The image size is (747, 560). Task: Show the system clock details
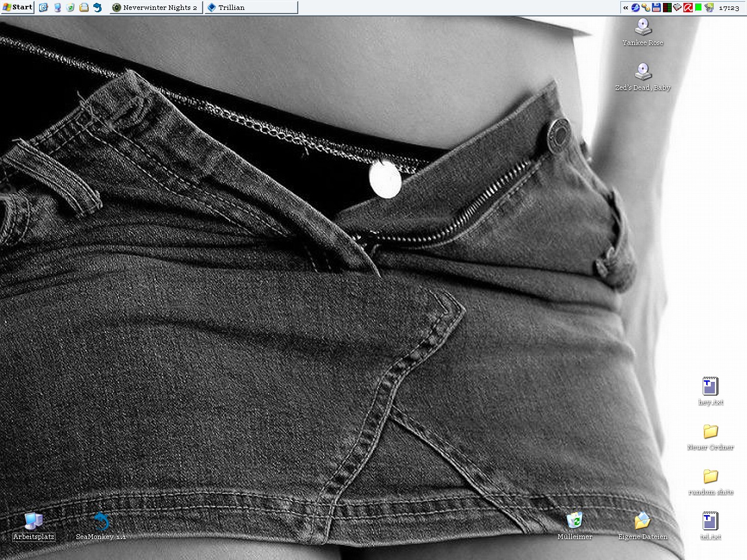pyautogui.click(x=729, y=8)
